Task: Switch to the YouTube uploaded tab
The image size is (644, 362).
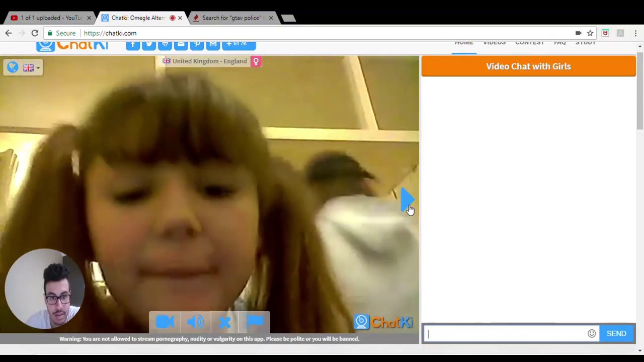Action: pos(50,18)
